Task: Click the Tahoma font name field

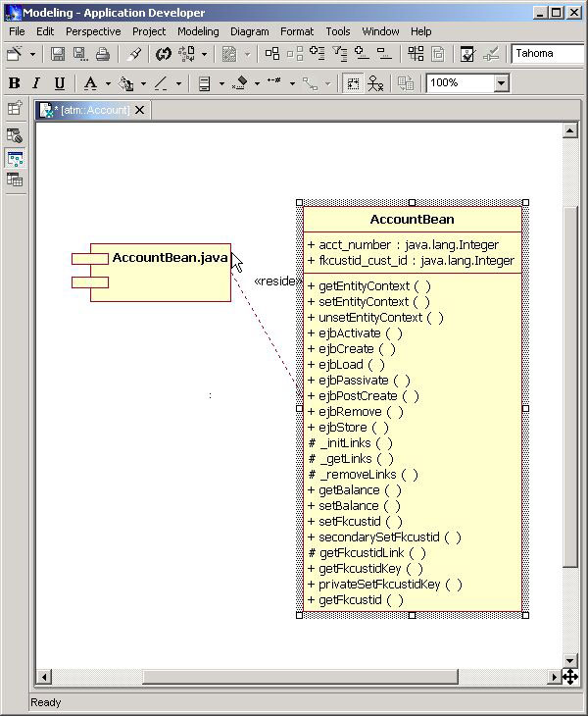Action: tap(548, 53)
